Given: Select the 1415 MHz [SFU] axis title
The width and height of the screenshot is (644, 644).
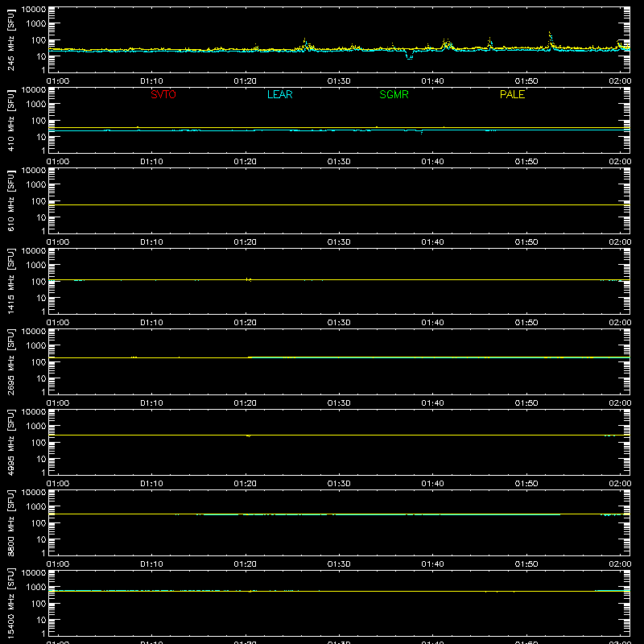Looking at the screenshot, I should tap(10, 281).
